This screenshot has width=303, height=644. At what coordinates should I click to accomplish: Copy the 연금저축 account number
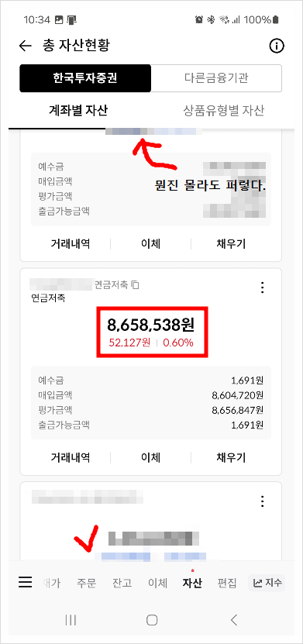[x=136, y=284]
